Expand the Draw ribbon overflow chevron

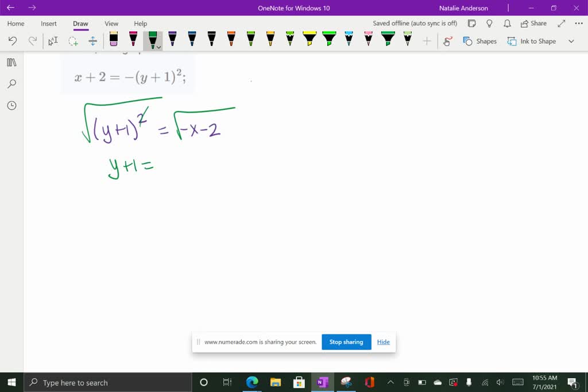[571, 41]
